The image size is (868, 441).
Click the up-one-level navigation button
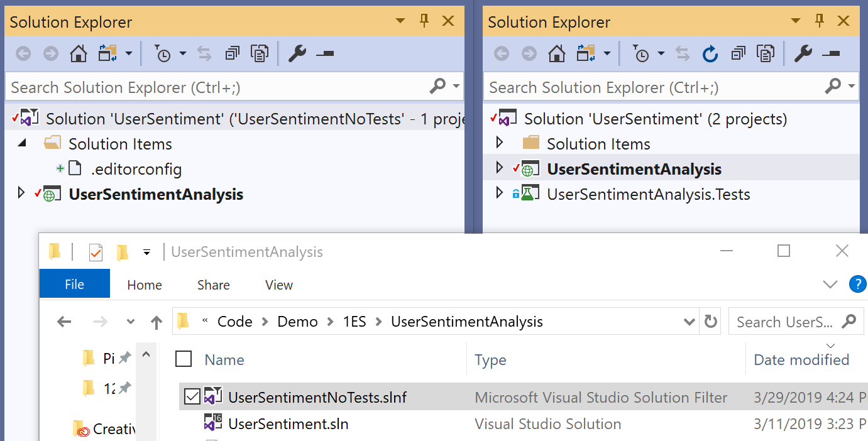pos(156,321)
